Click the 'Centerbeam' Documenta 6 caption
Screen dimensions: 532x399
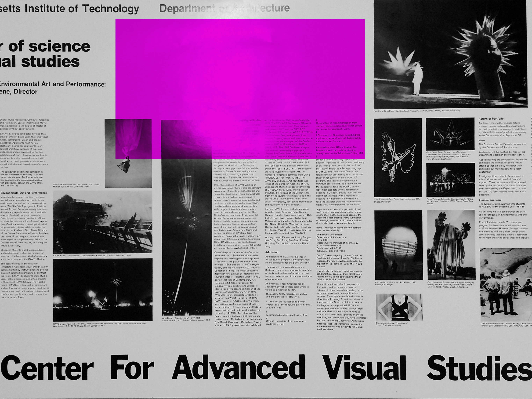coord(92,255)
